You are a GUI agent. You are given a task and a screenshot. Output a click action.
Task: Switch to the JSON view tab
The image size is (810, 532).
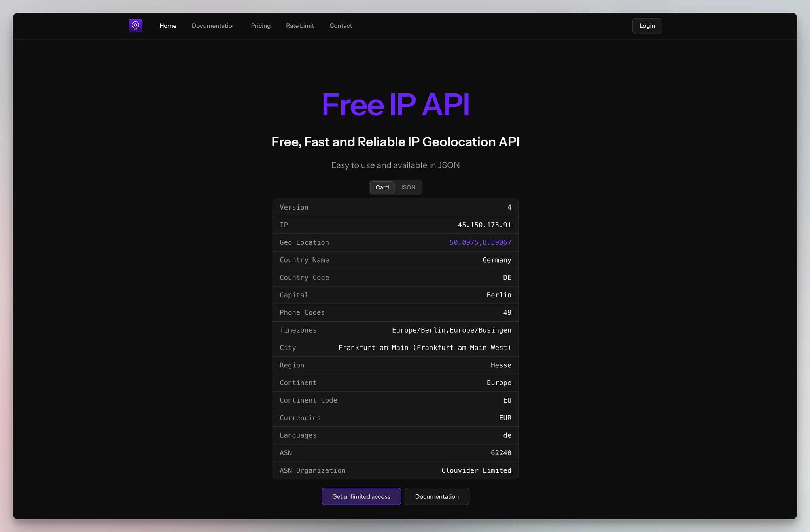(x=408, y=187)
